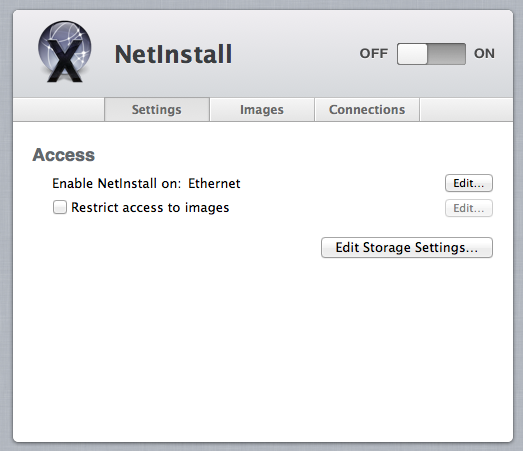Click Edit next to Ethernet interface
523x451 pixels.
tap(469, 183)
